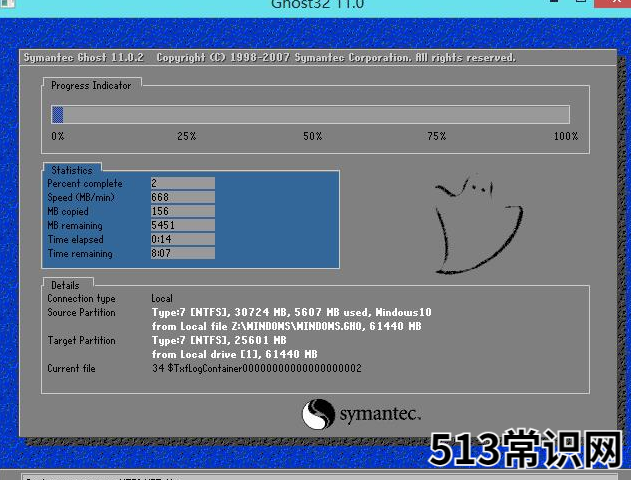Screen dimensions: 631x480
Task: Click the 50% progress scale label
Action: 313,136
